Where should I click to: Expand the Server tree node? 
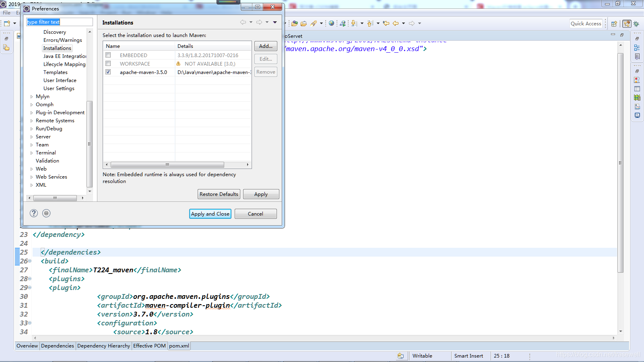31,137
